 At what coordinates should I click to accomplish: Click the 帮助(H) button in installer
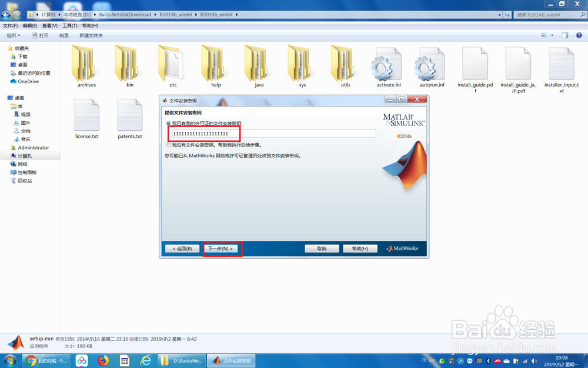coord(360,248)
